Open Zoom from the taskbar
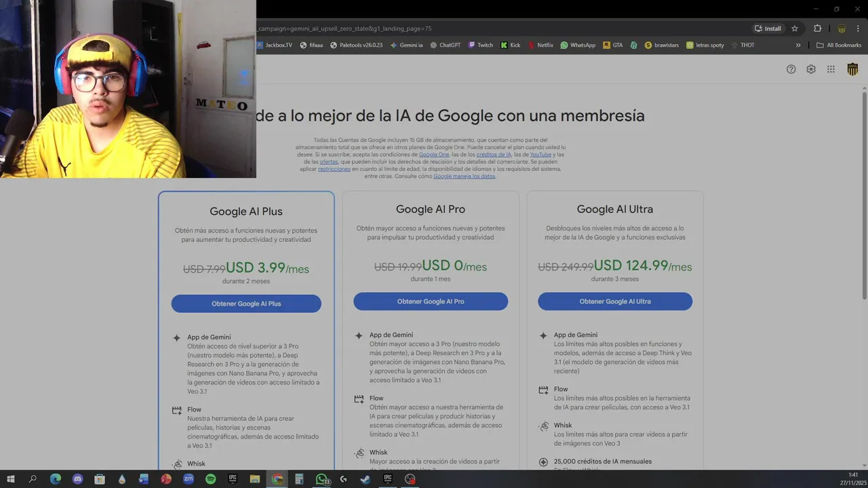The height and width of the screenshot is (488, 868). (188, 479)
